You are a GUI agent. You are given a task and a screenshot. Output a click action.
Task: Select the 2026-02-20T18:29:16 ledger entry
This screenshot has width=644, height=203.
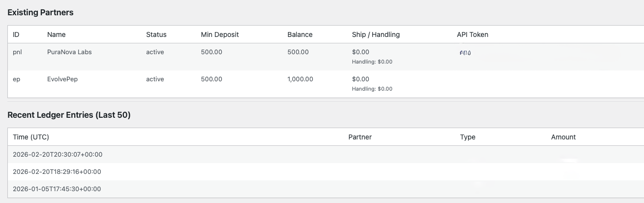(x=57, y=172)
